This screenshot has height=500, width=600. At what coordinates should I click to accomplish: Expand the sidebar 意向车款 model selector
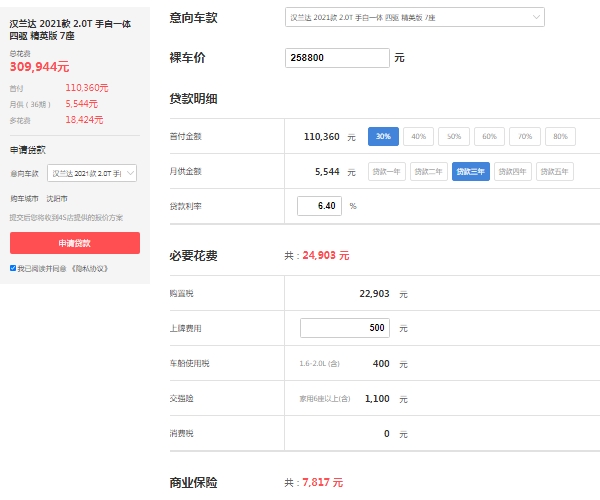[x=93, y=174]
